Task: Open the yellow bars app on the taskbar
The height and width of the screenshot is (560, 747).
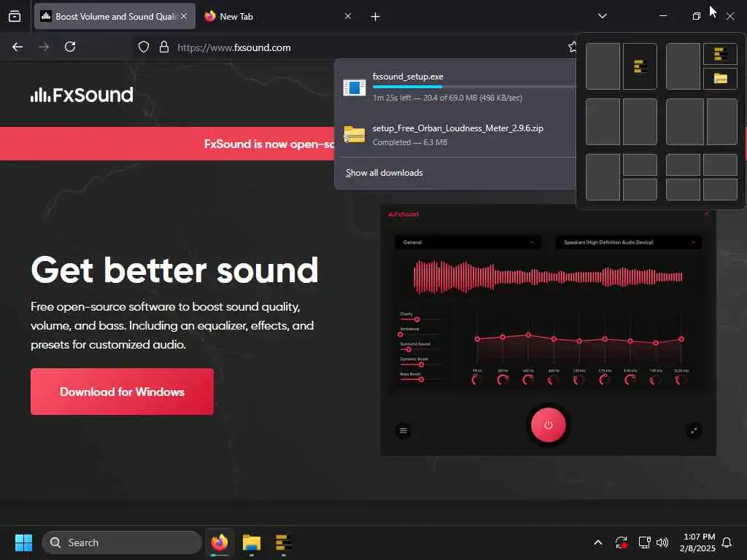Action: pos(284,542)
